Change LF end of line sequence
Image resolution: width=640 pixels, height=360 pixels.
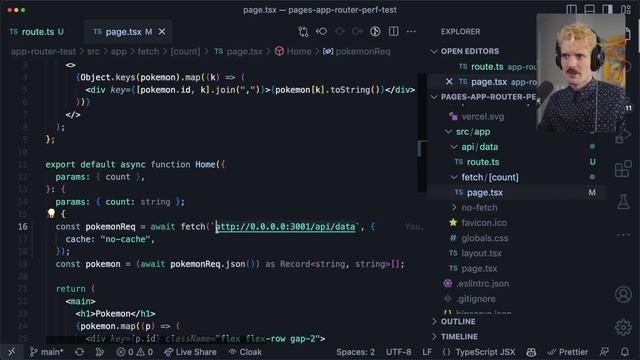click(427, 352)
